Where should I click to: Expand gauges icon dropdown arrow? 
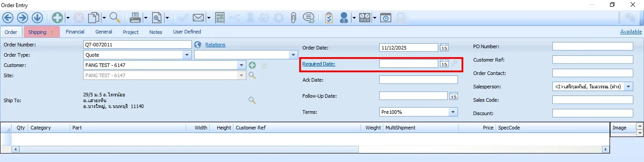[x=375, y=18]
